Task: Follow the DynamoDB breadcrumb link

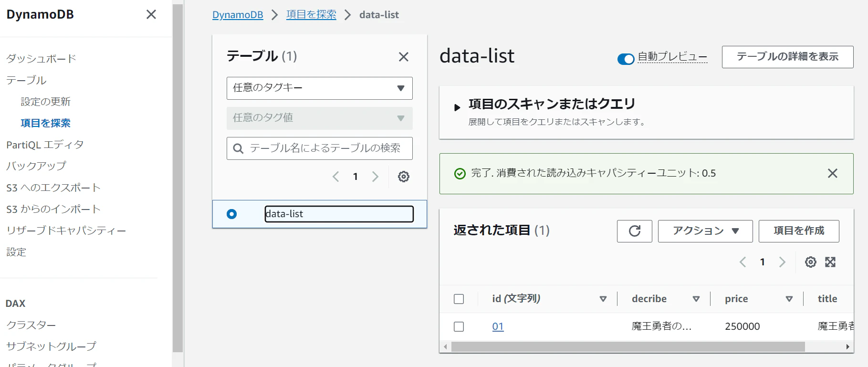Action: [x=238, y=15]
